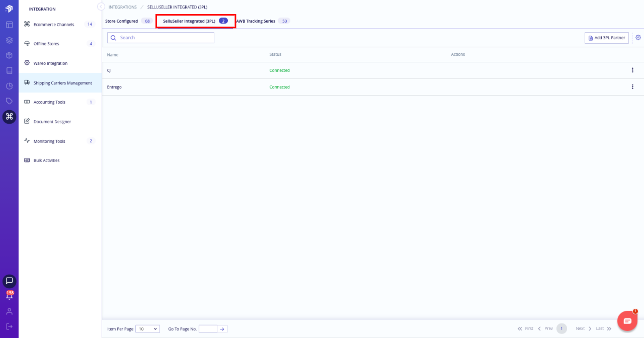Open the user profile icon
The image size is (644, 338).
9,312
